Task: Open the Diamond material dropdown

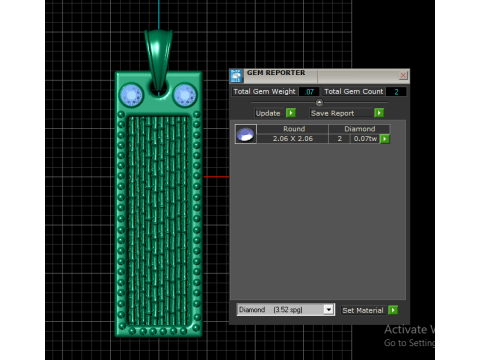Action: (329, 310)
